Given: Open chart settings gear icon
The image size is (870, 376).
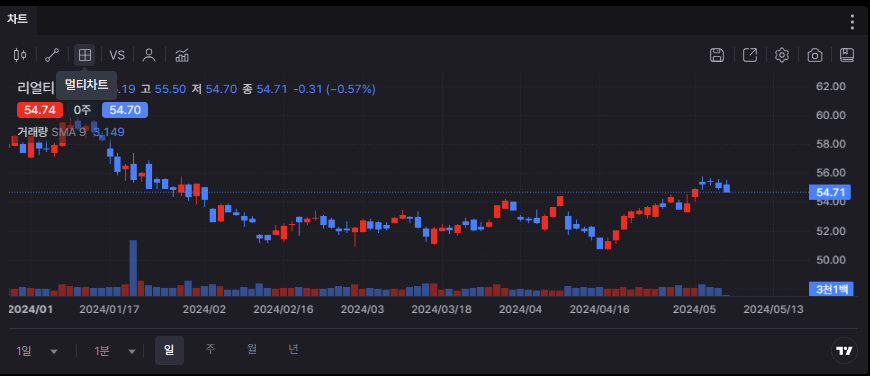Looking at the screenshot, I should (x=782, y=55).
